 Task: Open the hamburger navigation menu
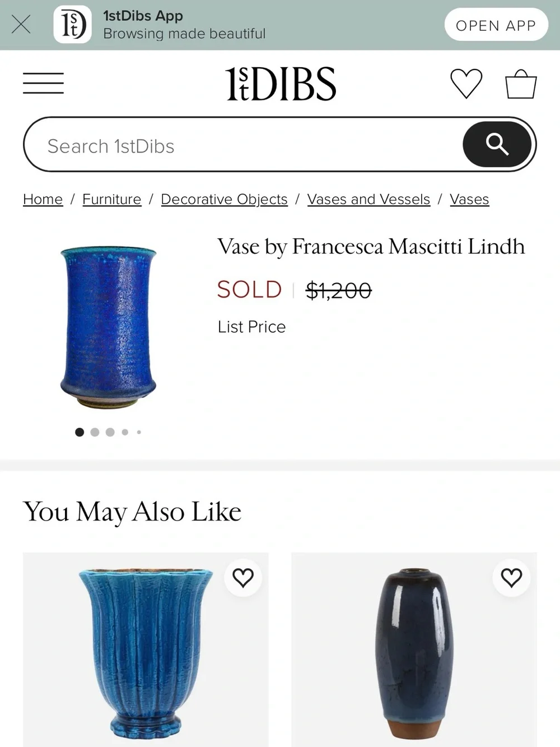pos(43,83)
